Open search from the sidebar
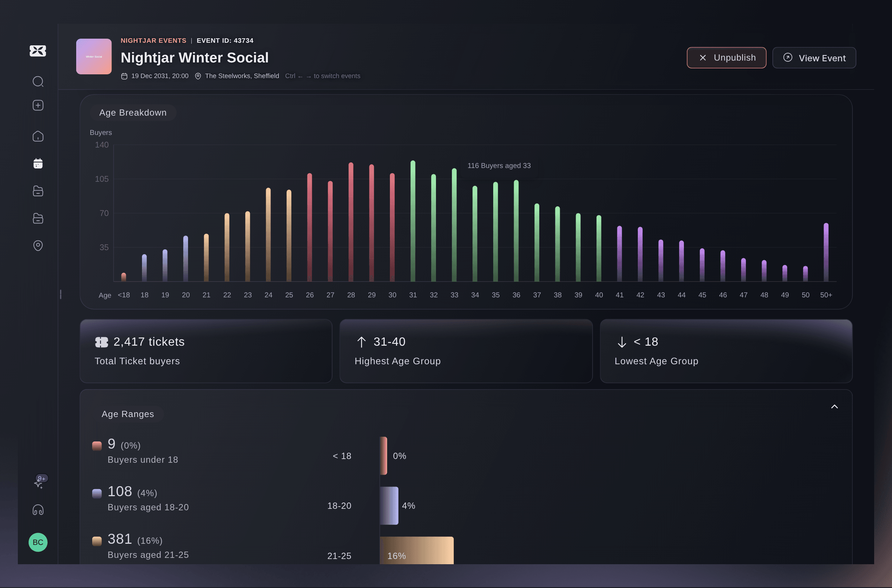Screen dimensions: 892x588 [38, 81]
